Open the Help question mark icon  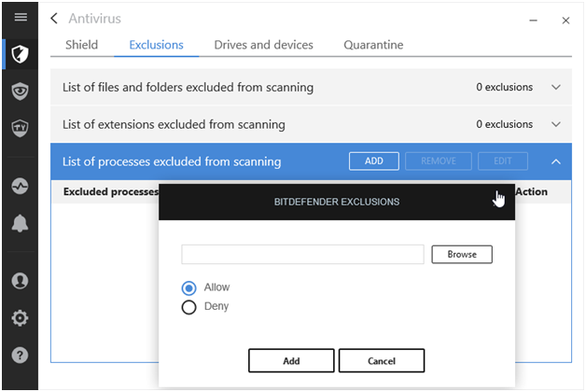coord(20,355)
